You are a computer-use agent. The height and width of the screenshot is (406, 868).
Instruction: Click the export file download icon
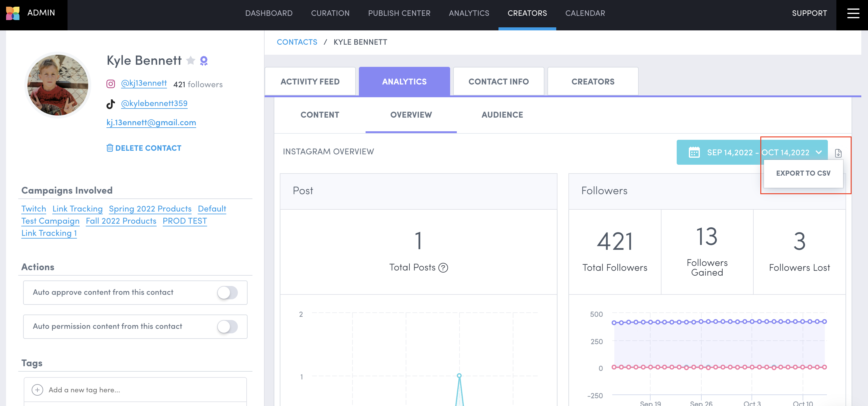[838, 153]
